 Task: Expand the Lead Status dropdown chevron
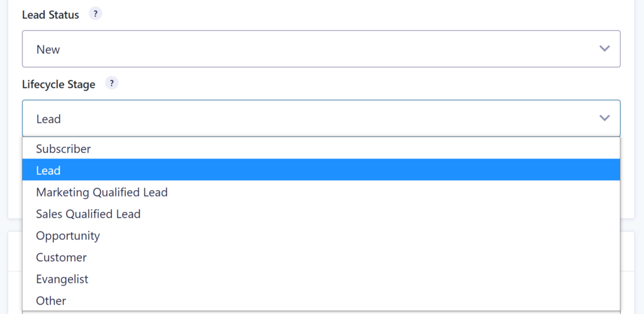604,49
